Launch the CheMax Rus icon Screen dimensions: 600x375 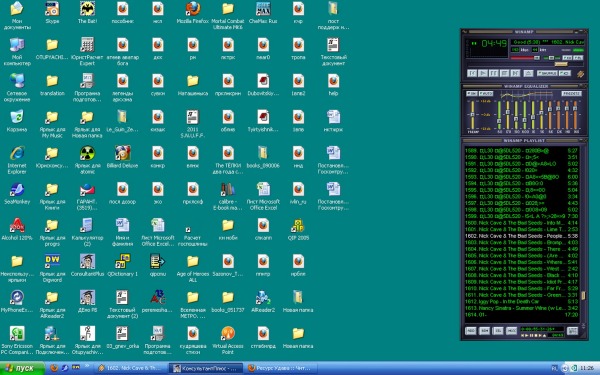click(x=263, y=11)
